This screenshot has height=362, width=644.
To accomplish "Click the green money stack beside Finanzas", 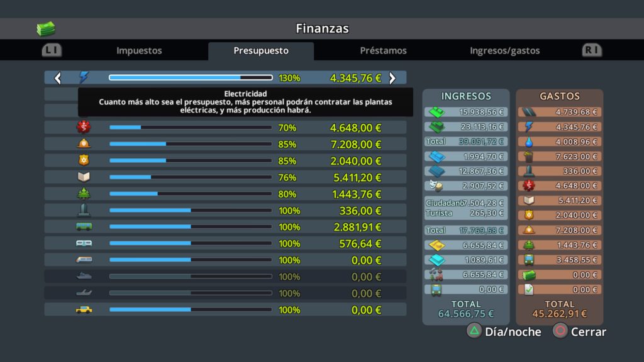I will coord(45,29).
